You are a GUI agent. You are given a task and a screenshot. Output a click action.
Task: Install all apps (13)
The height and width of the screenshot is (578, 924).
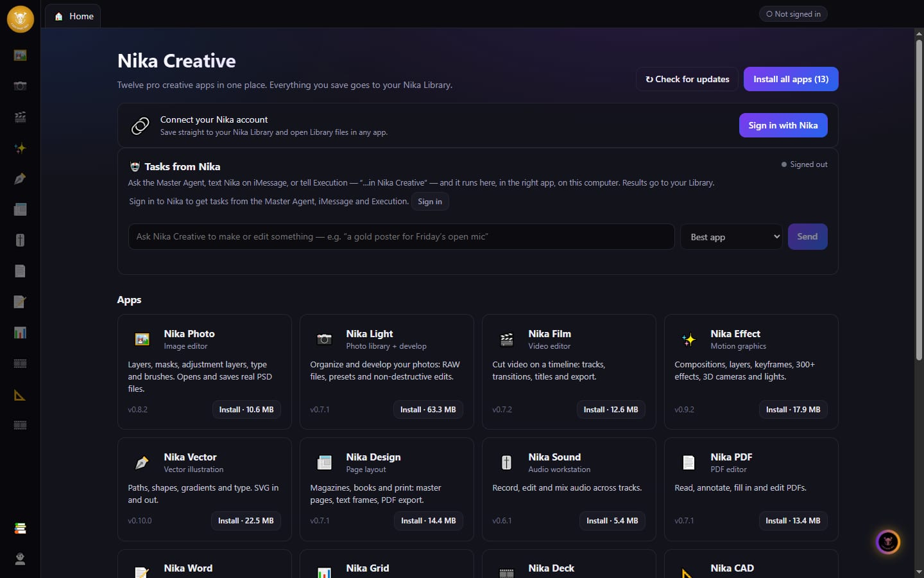(x=791, y=79)
